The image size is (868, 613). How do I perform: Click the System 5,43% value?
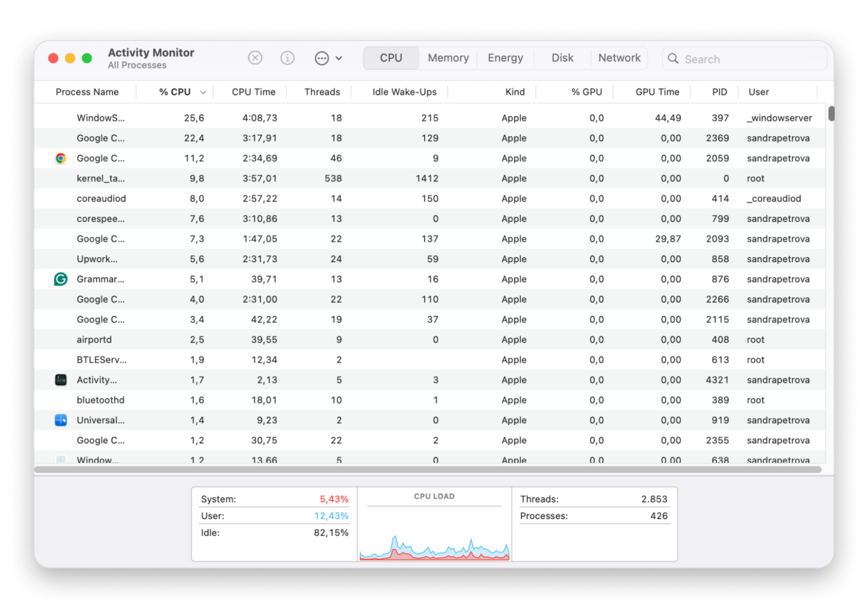tap(334, 499)
